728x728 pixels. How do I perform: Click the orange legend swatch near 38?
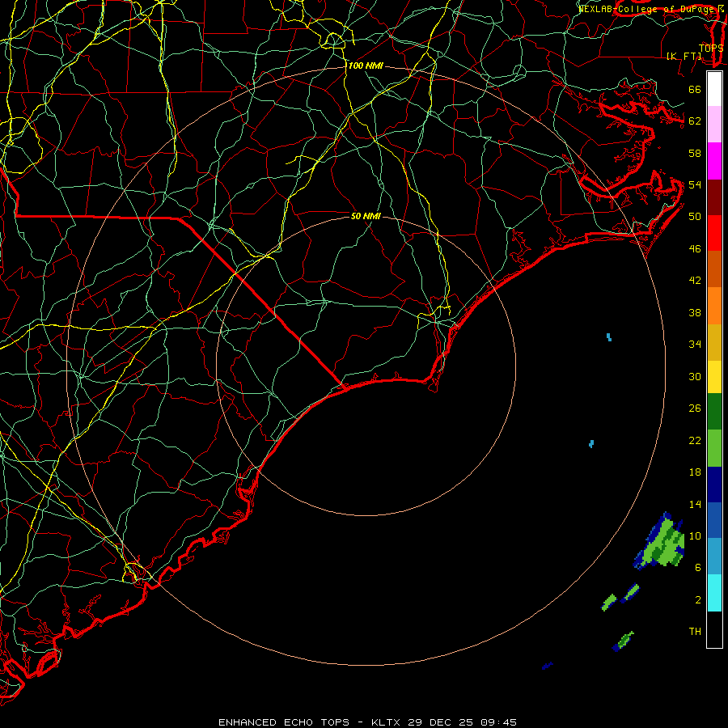click(714, 306)
